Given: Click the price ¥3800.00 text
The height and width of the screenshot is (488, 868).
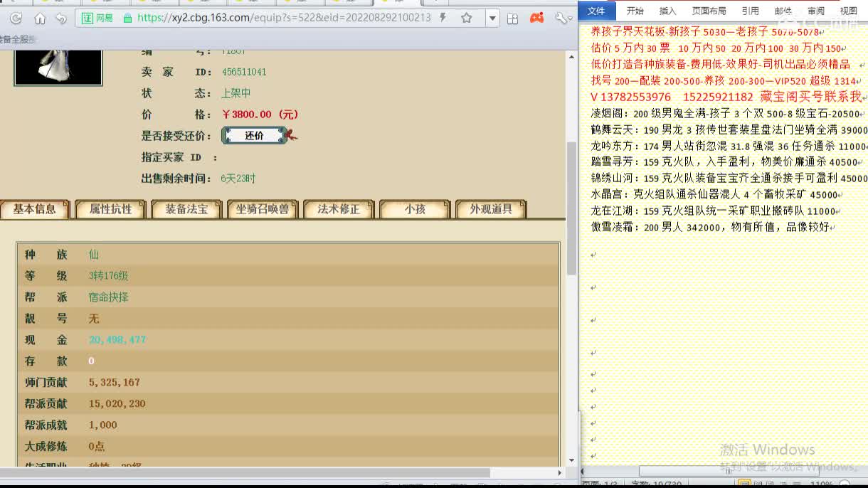Looking at the screenshot, I should [x=260, y=114].
